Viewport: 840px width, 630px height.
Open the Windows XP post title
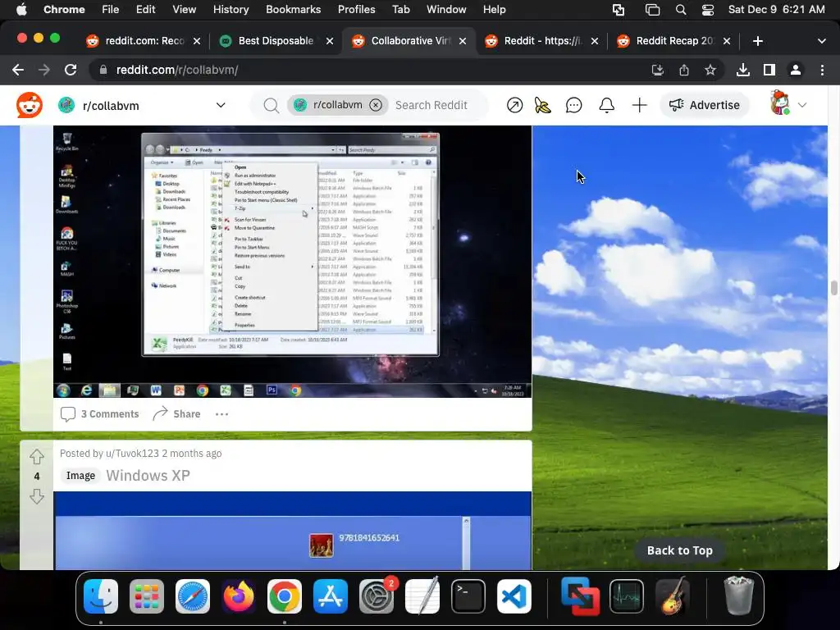click(x=148, y=475)
